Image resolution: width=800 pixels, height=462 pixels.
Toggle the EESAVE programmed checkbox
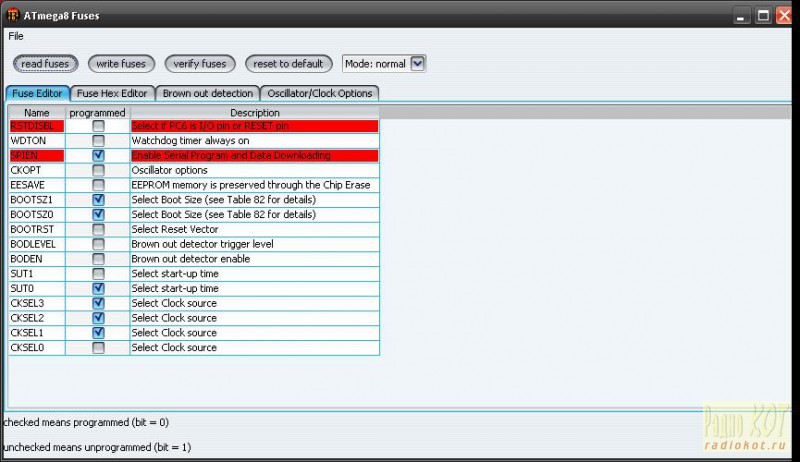click(x=98, y=185)
